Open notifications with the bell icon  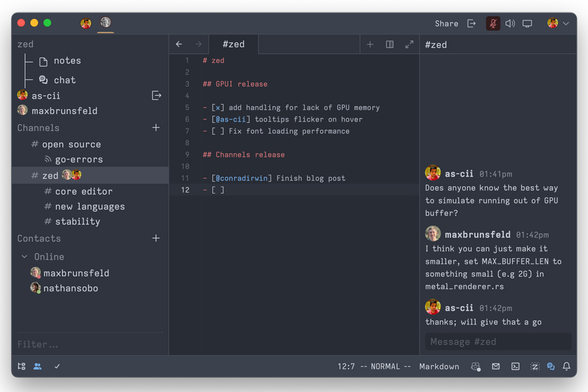coord(566,366)
